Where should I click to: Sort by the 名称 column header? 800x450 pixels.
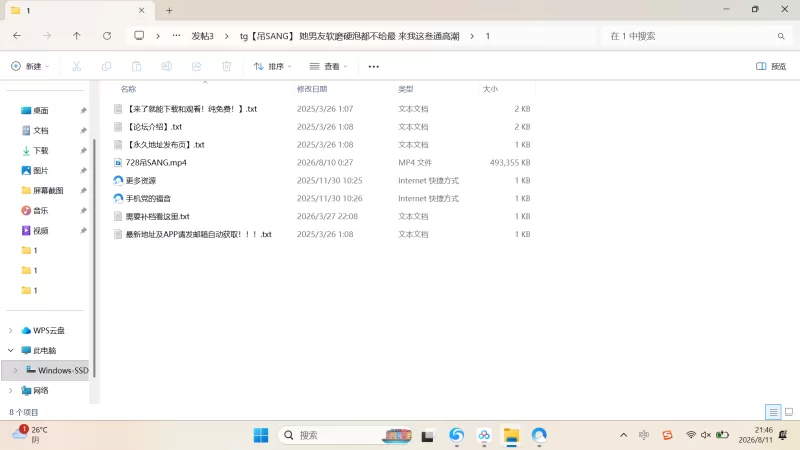click(129, 89)
